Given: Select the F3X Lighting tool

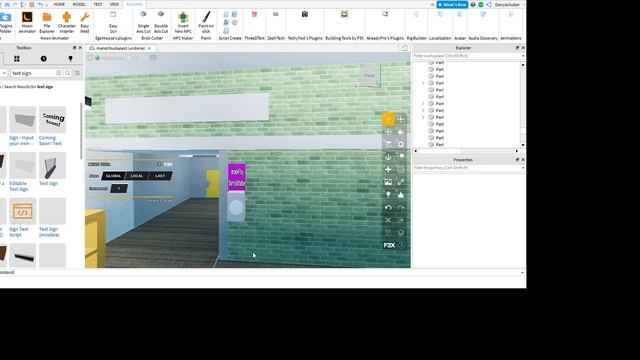Looking at the screenshot, I should point(388,195).
